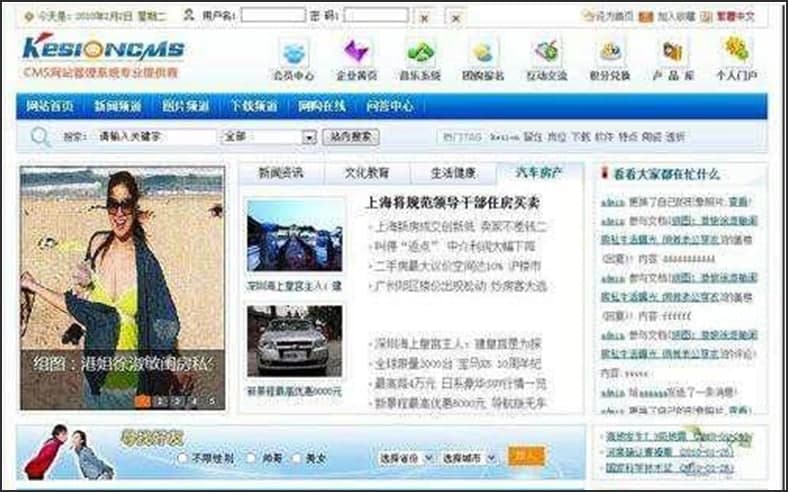Screen dimensions: 788x492
Task: Open the 最高降4万元 日系 news item
Action: click(460, 383)
